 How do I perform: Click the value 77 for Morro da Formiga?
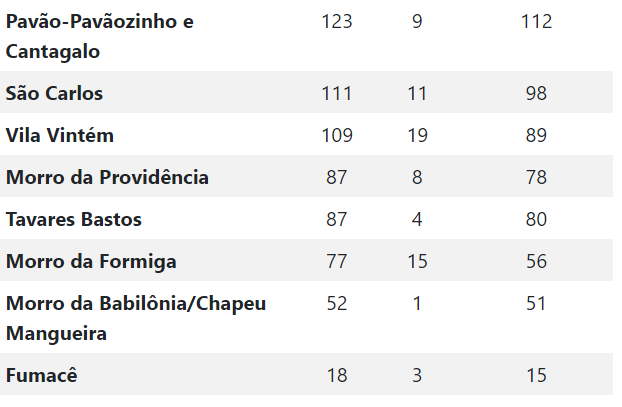(337, 261)
